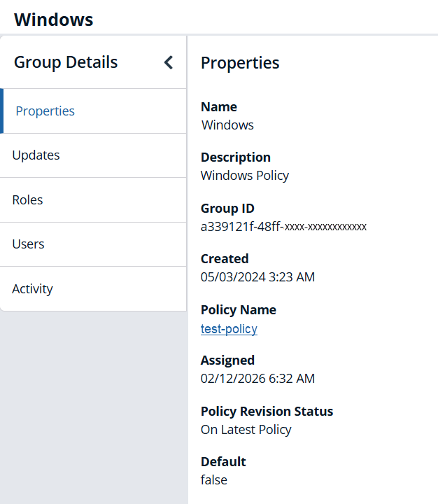
Task: Select the Default value false
Action: pyautogui.click(x=214, y=480)
